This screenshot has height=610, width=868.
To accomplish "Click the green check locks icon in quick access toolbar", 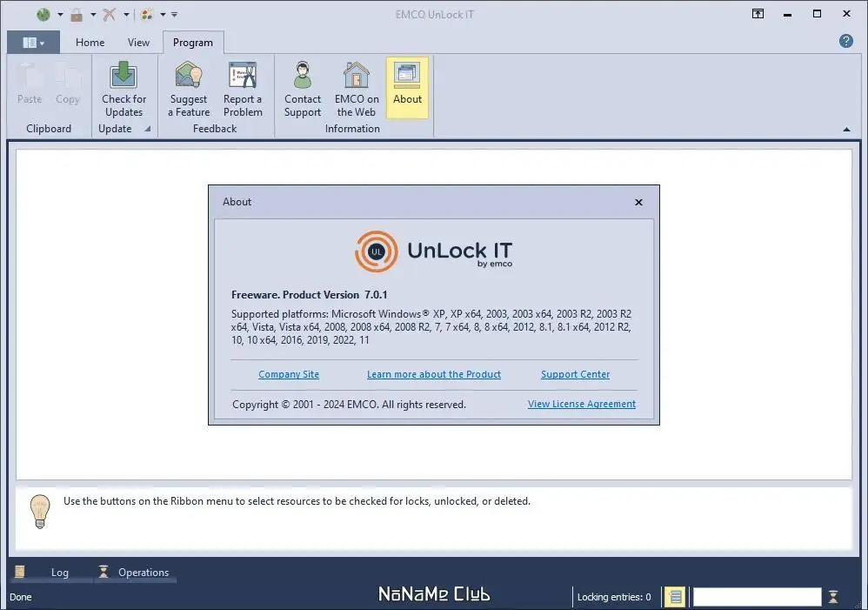I will pos(43,15).
